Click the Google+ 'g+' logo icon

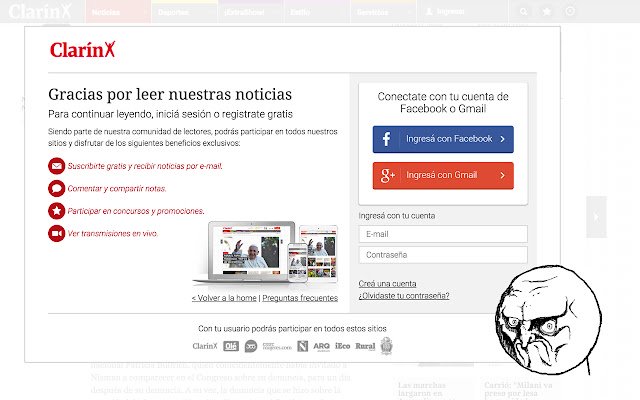point(388,176)
